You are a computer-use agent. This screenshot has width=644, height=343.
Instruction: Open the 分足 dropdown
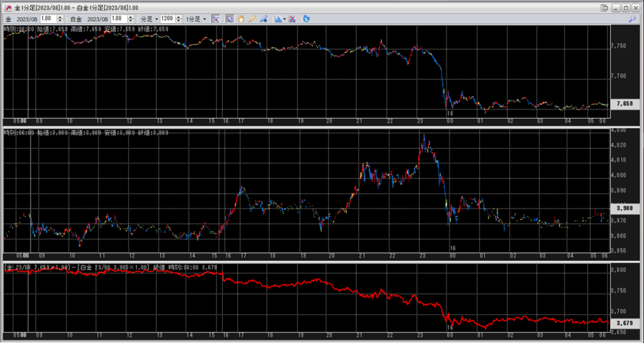(148, 19)
